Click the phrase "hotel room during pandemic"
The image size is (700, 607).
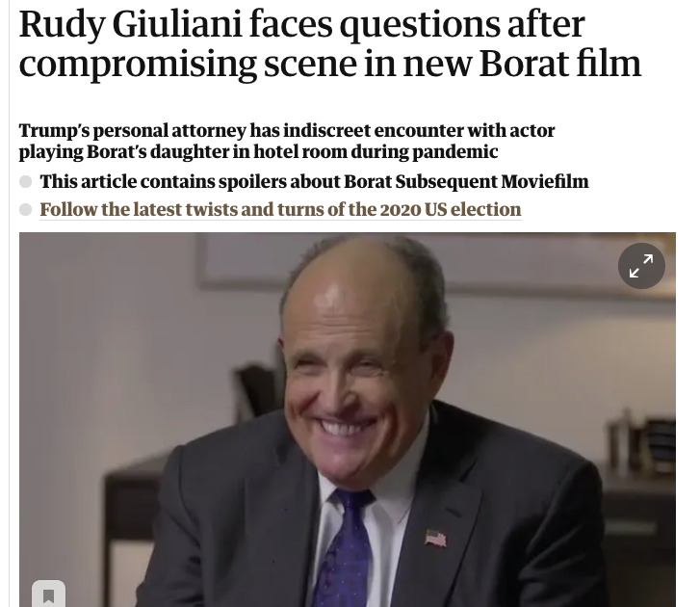point(376,152)
